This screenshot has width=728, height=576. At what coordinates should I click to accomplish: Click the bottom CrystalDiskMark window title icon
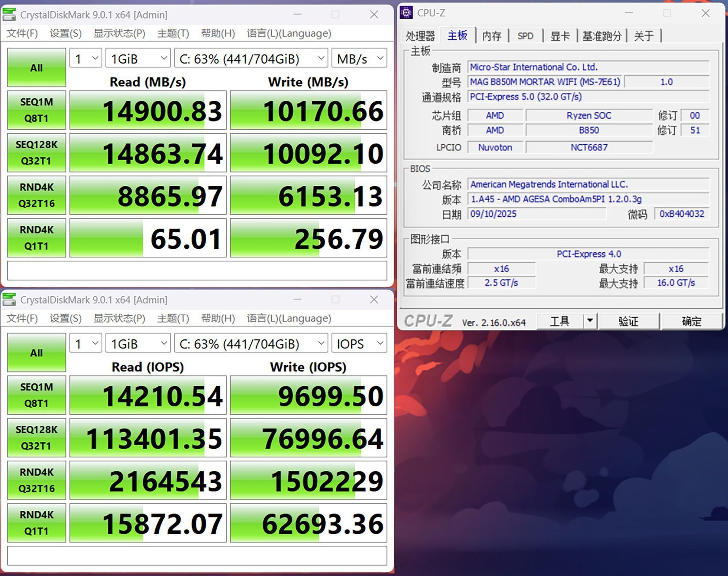9,300
